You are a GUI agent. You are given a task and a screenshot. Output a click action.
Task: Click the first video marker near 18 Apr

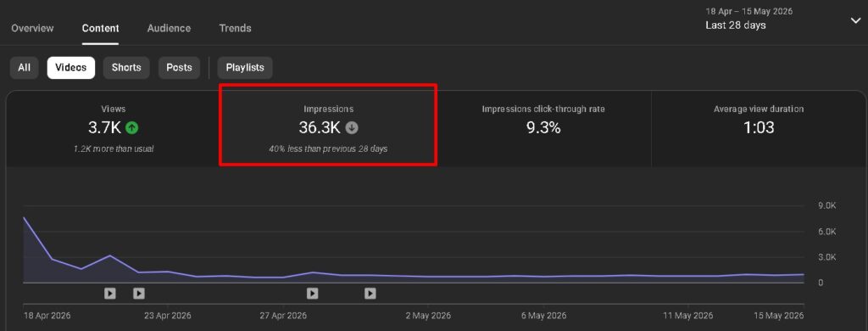[110, 294]
